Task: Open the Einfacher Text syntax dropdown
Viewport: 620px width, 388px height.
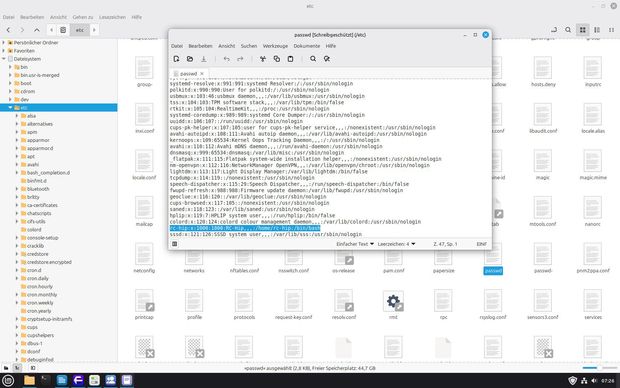Action: [x=355, y=244]
